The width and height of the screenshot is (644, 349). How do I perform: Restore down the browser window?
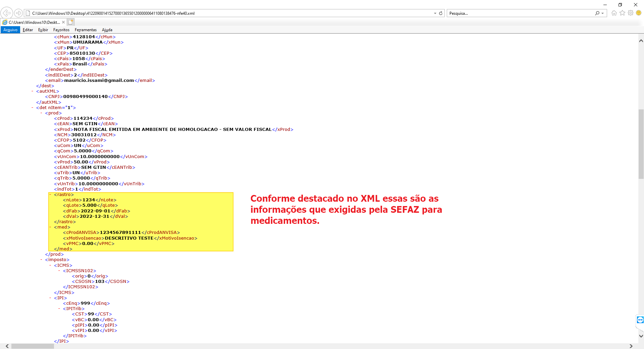(620, 5)
